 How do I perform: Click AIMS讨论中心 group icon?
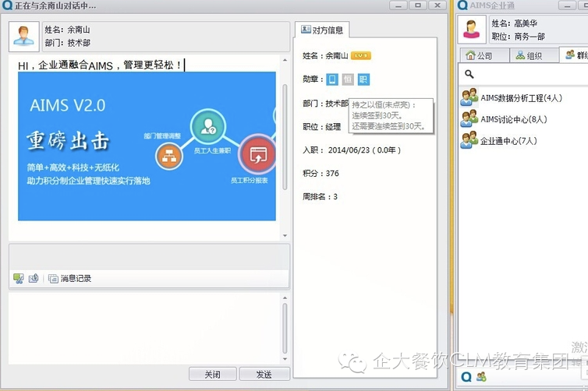[x=469, y=118]
